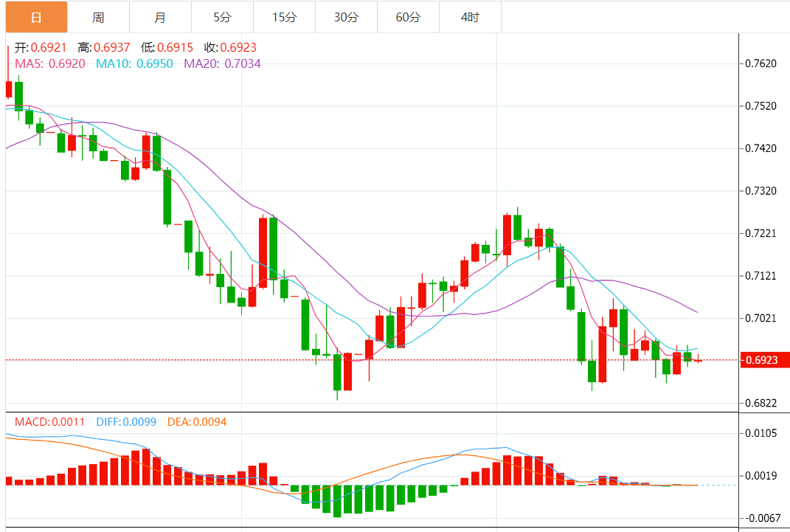Click the high price 高:0.6937
The width and height of the screenshot is (790, 532).
[104, 48]
